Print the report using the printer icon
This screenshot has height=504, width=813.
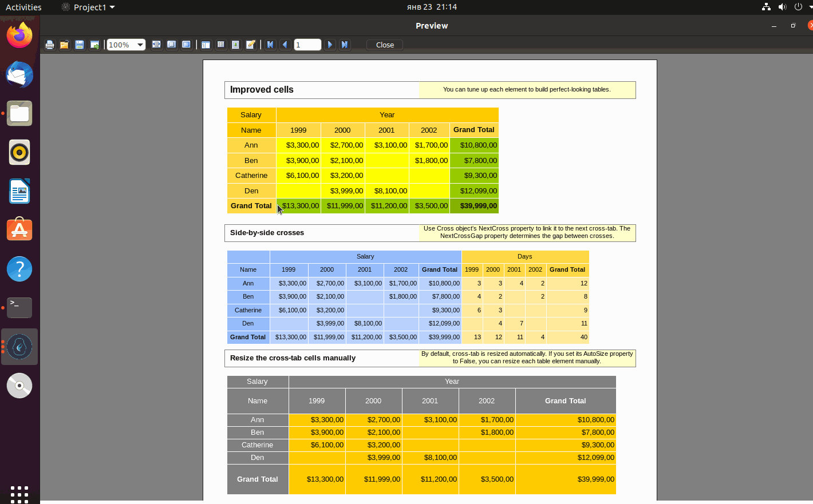(x=50, y=45)
